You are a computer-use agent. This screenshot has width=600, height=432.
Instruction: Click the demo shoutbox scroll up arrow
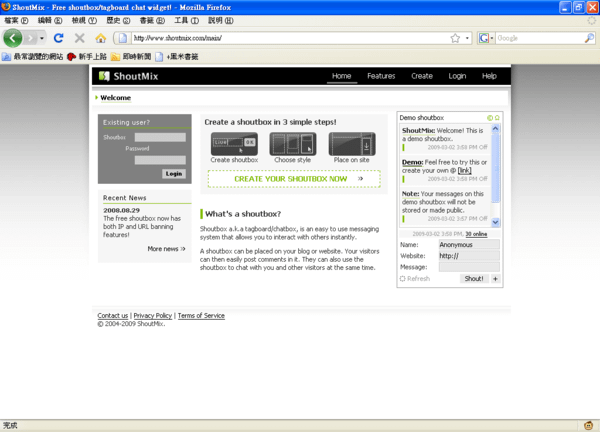point(495,129)
